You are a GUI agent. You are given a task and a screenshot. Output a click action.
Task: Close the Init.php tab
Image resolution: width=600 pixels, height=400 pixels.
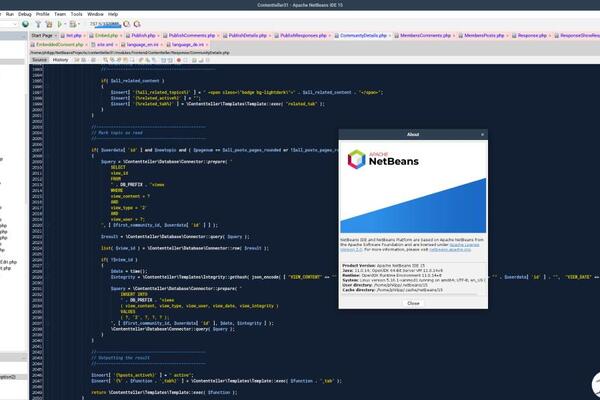[85, 36]
